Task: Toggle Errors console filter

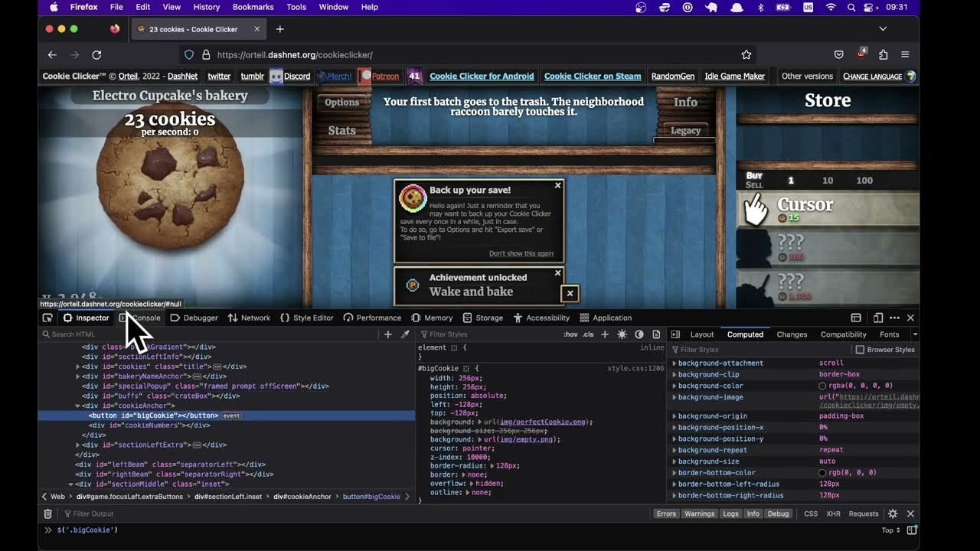Action: (x=666, y=514)
